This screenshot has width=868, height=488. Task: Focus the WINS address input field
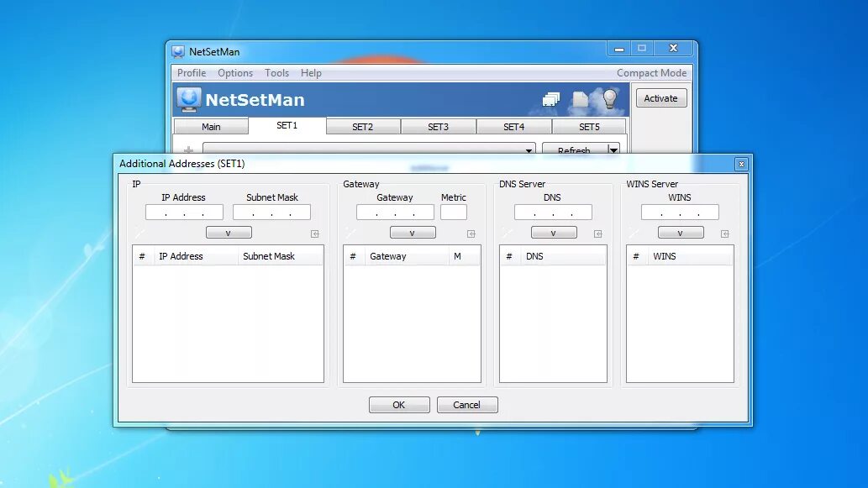pos(680,213)
